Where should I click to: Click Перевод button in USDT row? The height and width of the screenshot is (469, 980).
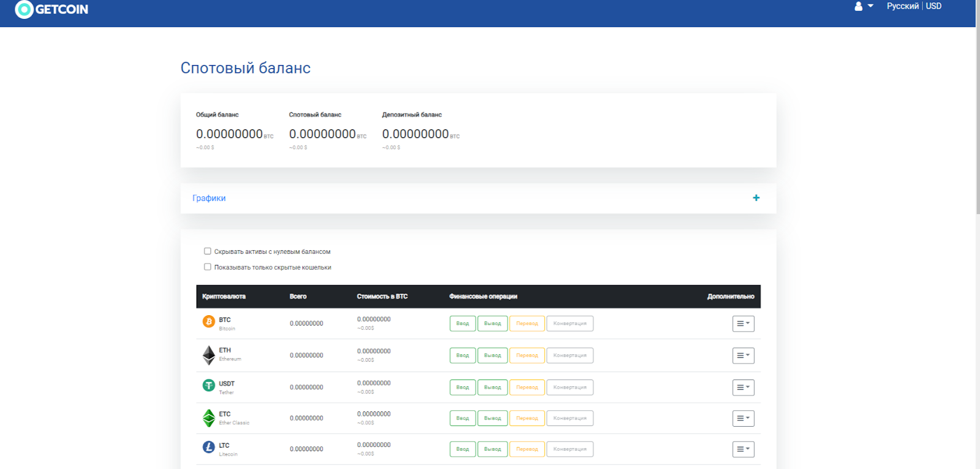click(527, 387)
